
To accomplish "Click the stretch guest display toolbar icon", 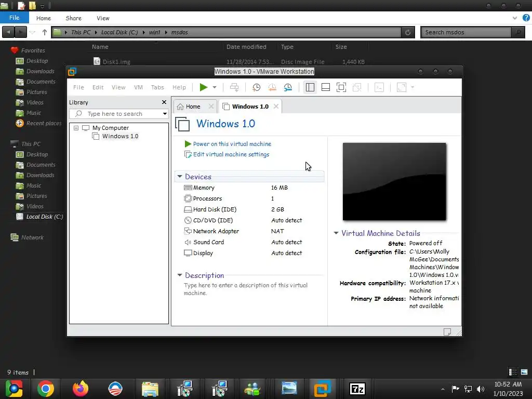I will click(x=402, y=87).
